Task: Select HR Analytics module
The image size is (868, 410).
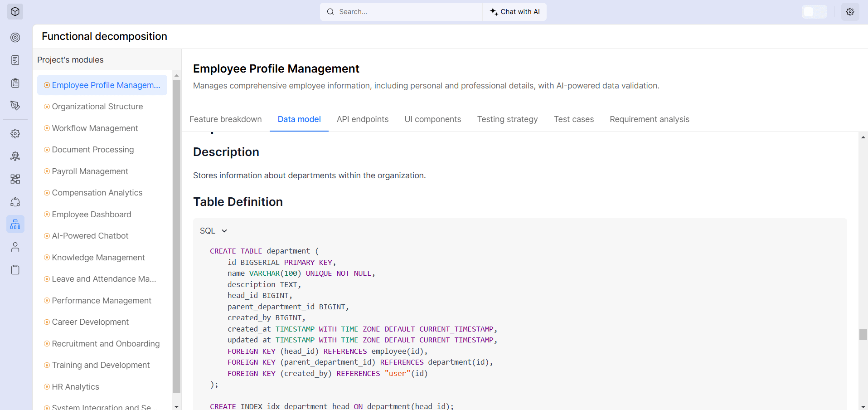Action: tap(102, 387)
